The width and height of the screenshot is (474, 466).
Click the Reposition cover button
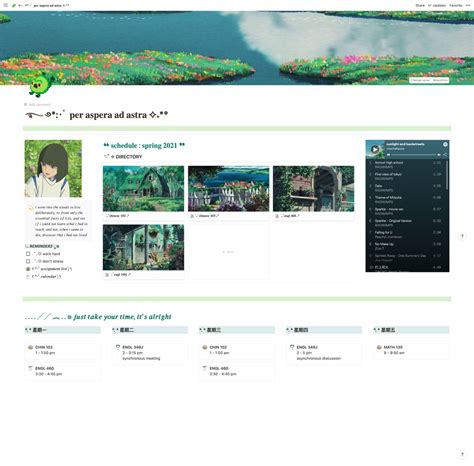tap(440, 80)
